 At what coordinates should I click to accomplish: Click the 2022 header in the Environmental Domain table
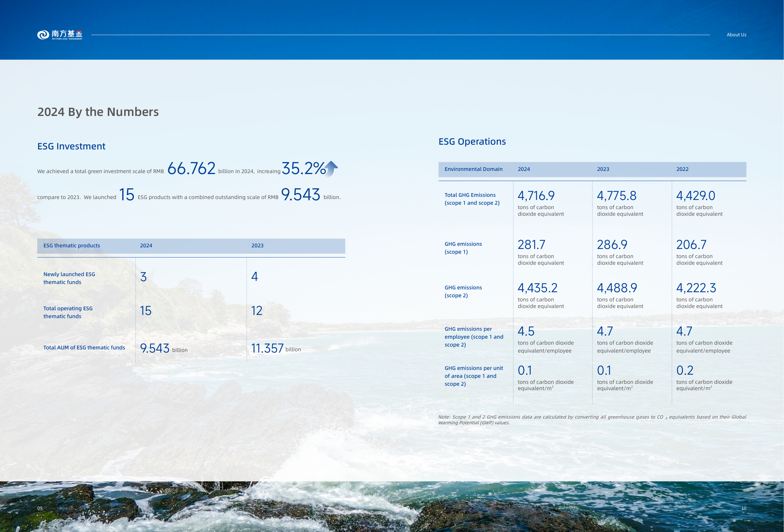tap(682, 169)
